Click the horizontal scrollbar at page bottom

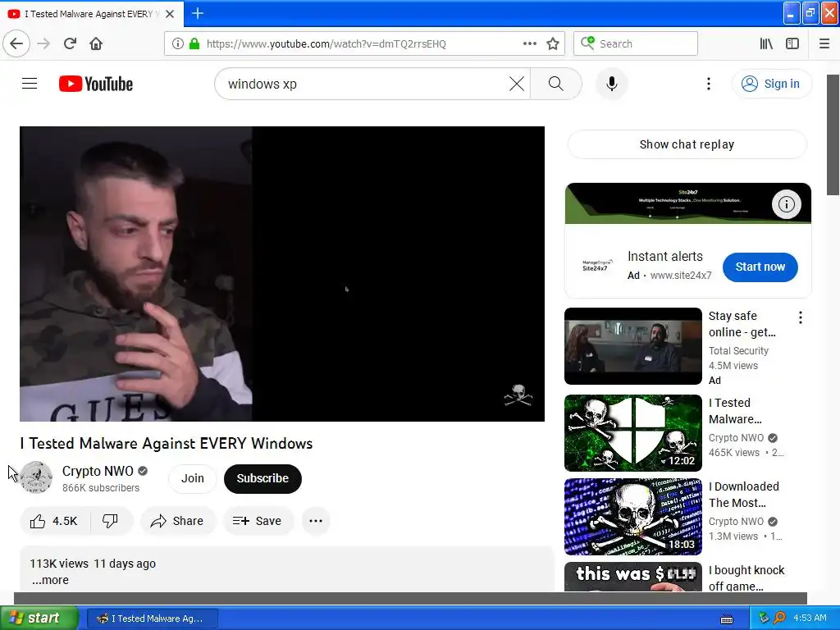point(410,598)
